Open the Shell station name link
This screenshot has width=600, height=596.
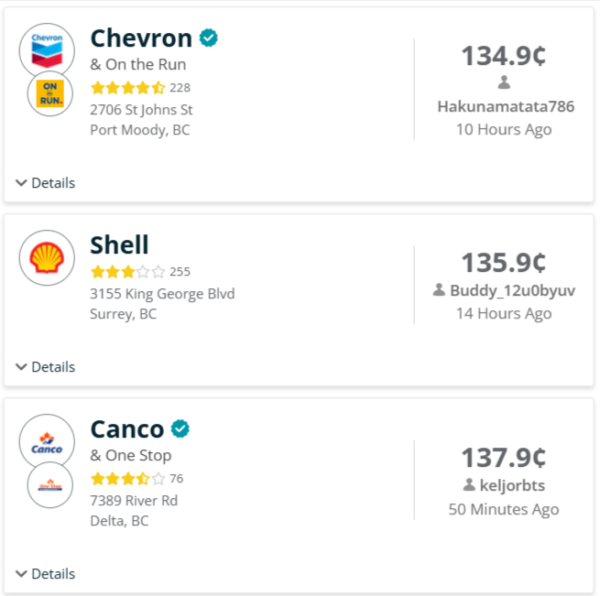click(119, 245)
